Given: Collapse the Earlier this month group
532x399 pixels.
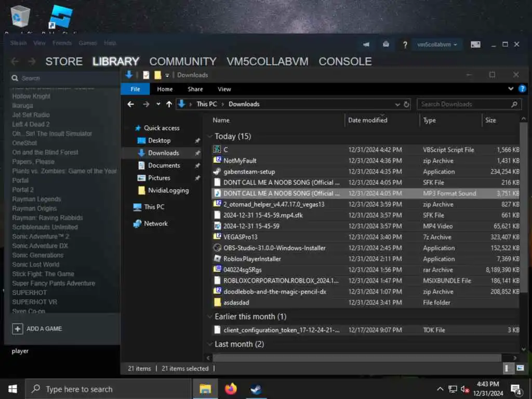Looking at the screenshot, I should click(210, 316).
